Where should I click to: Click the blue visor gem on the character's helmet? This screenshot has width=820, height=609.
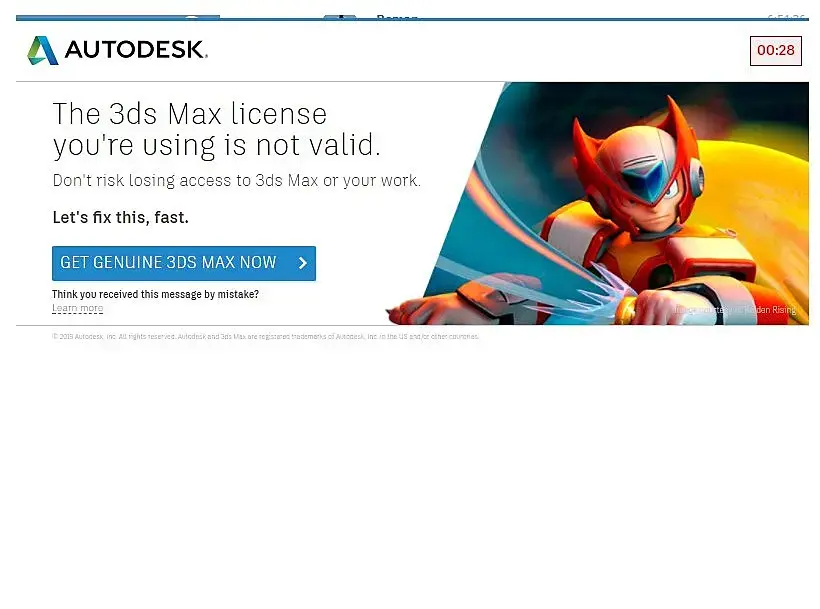tap(646, 180)
